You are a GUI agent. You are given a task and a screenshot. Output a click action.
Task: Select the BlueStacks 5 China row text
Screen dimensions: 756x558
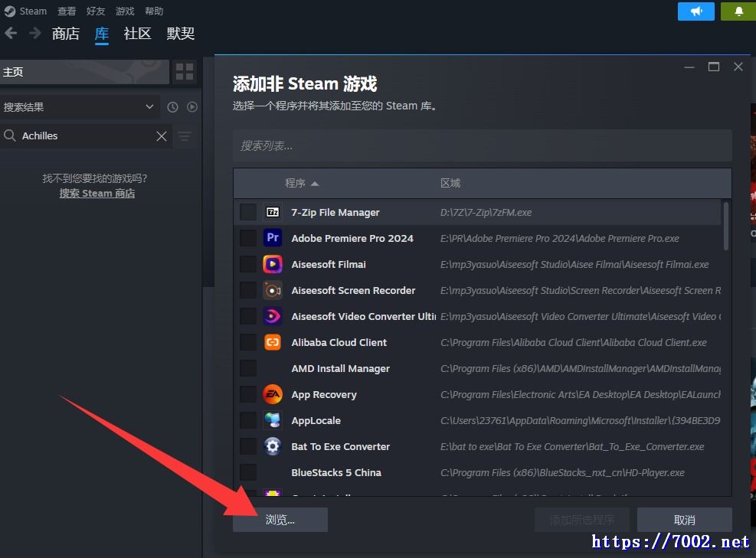(336, 473)
